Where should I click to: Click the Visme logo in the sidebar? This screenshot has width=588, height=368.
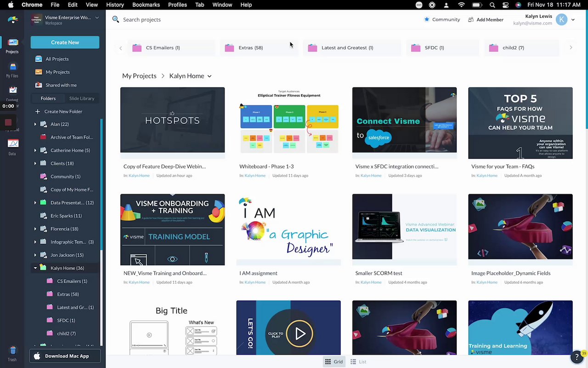click(12, 19)
